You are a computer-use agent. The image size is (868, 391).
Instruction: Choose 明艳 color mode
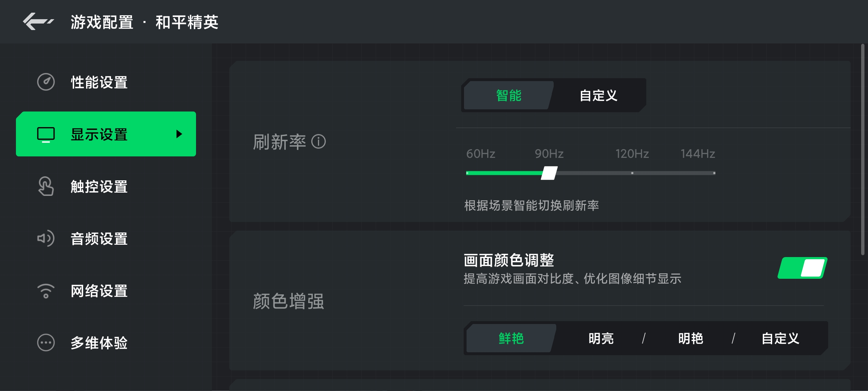(x=691, y=339)
